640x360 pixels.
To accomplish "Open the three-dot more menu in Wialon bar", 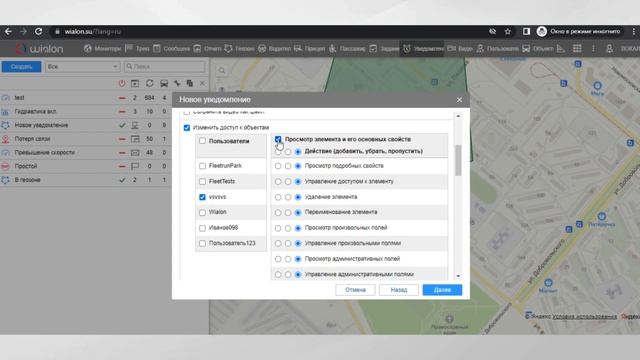I will (593, 49).
